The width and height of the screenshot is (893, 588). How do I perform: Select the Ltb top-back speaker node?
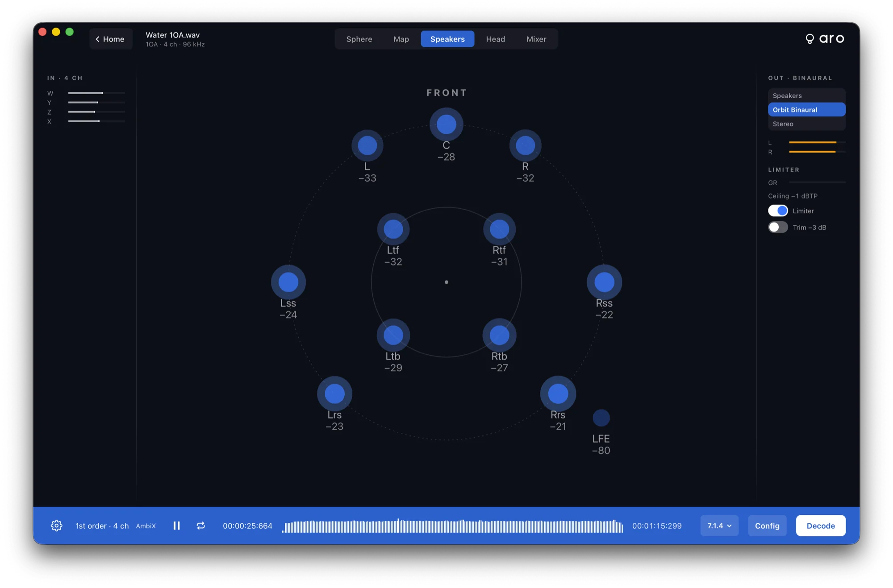tap(393, 335)
